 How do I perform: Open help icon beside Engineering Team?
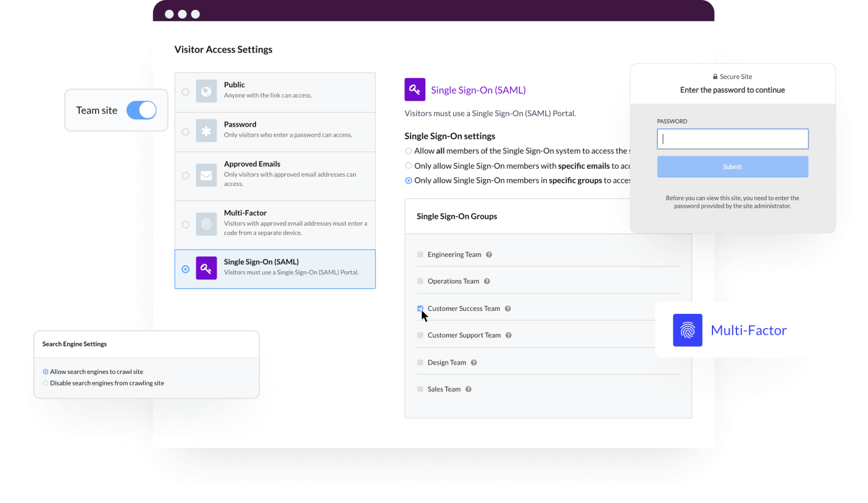pos(489,255)
